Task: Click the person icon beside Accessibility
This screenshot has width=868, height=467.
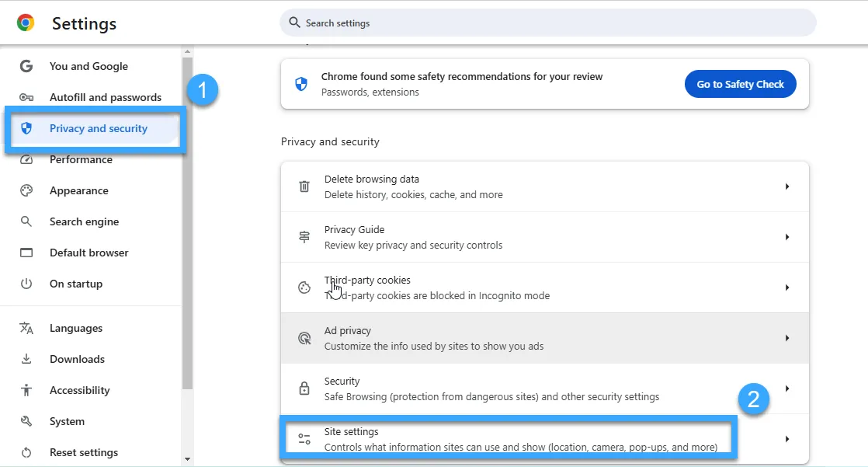Action: pos(26,390)
